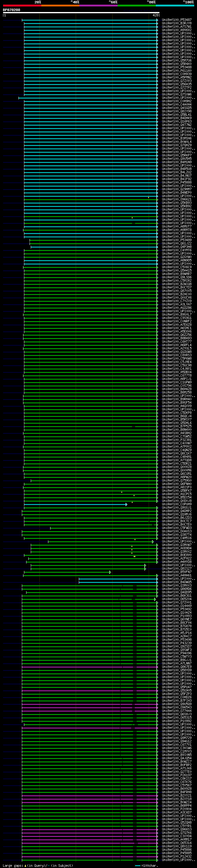
Task: Click the UniRef100_P53492 label
Action: (176, 609)
